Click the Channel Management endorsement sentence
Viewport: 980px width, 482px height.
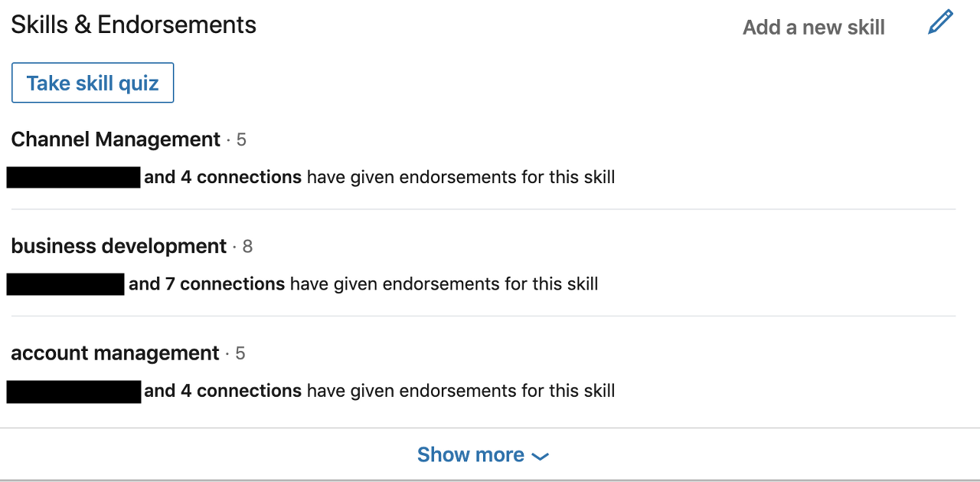(x=311, y=177)
